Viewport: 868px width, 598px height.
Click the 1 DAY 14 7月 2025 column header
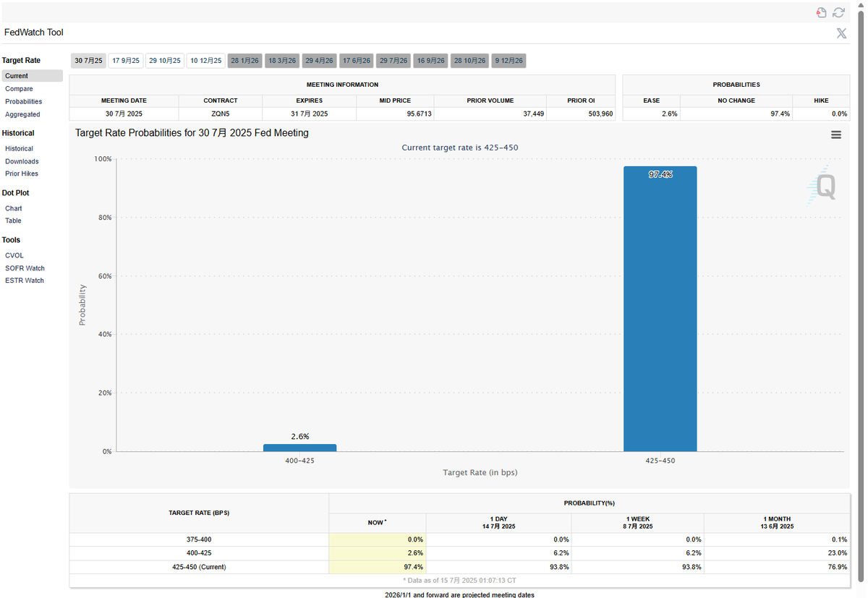point(498,523)
